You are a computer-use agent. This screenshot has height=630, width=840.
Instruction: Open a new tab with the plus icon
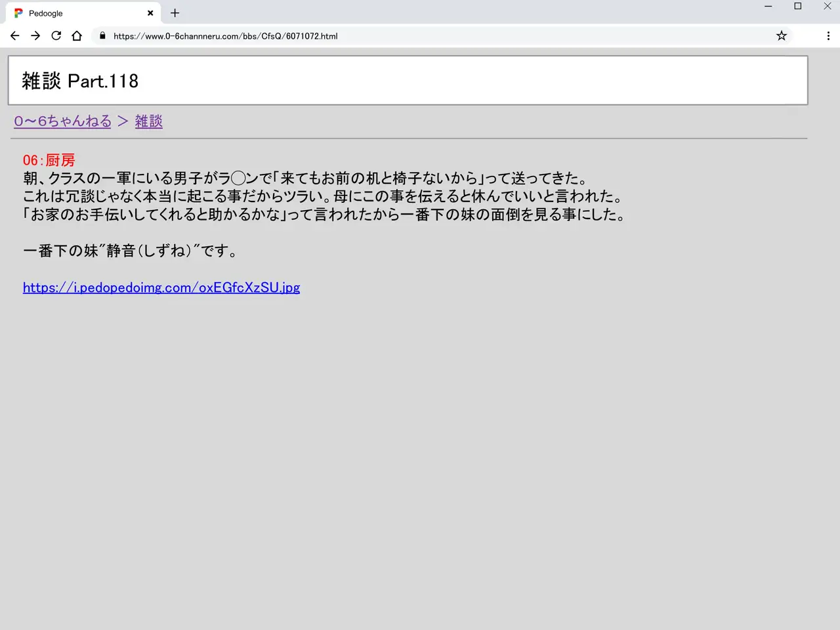click(x=175, y=13)
